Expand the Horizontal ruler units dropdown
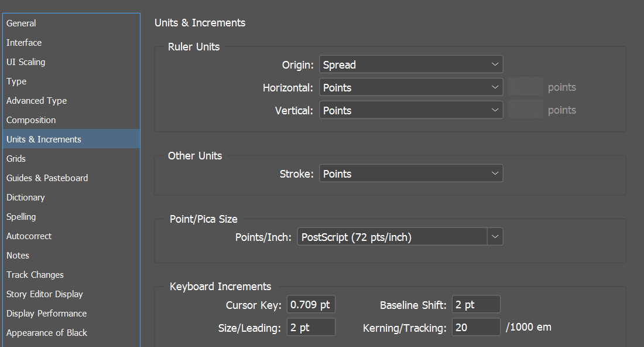The height and width of the screenshot is (347, 644). click(410, 87)
